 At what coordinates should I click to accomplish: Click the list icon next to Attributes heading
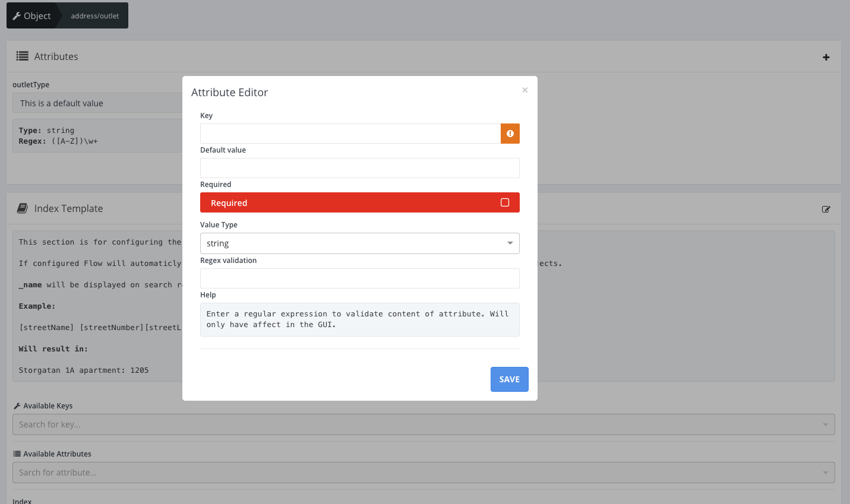tap(23, 56)
